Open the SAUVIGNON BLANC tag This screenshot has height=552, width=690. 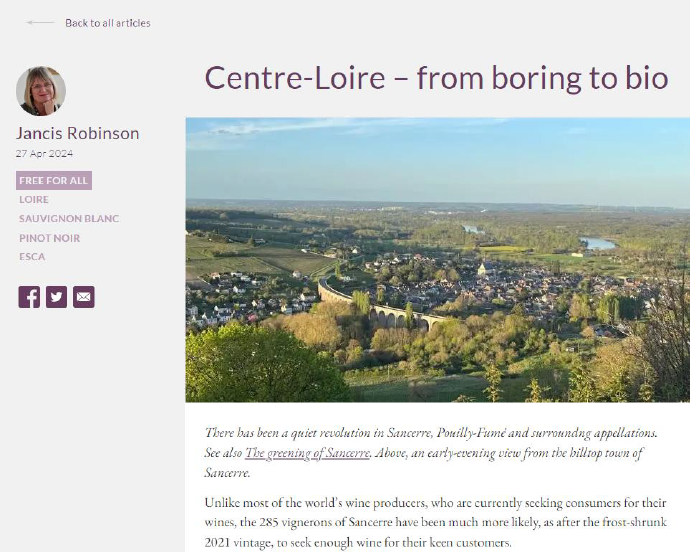[x=69, y=219]
